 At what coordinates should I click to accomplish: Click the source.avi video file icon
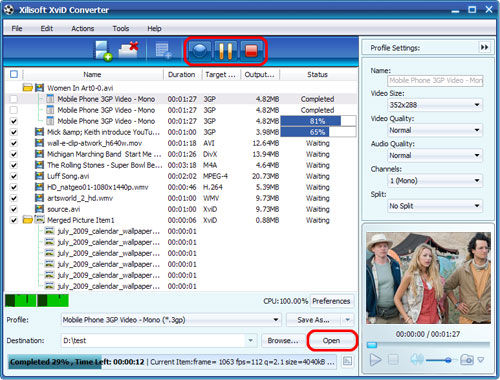click(39, 209)
